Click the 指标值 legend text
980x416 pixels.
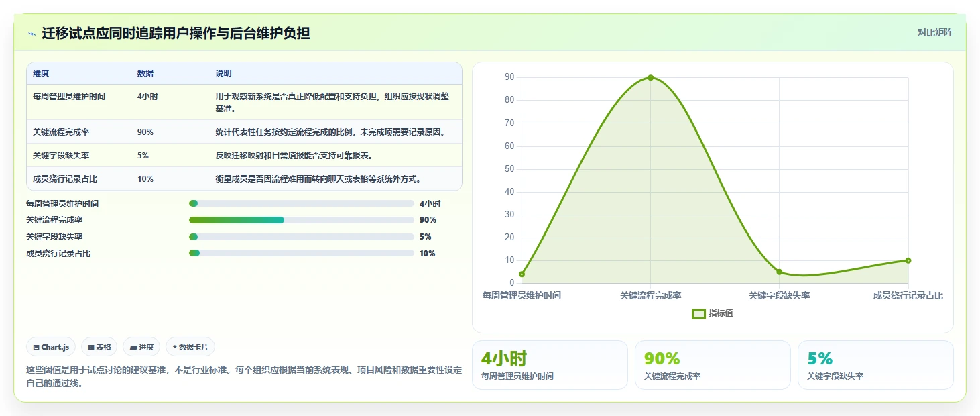721,313
